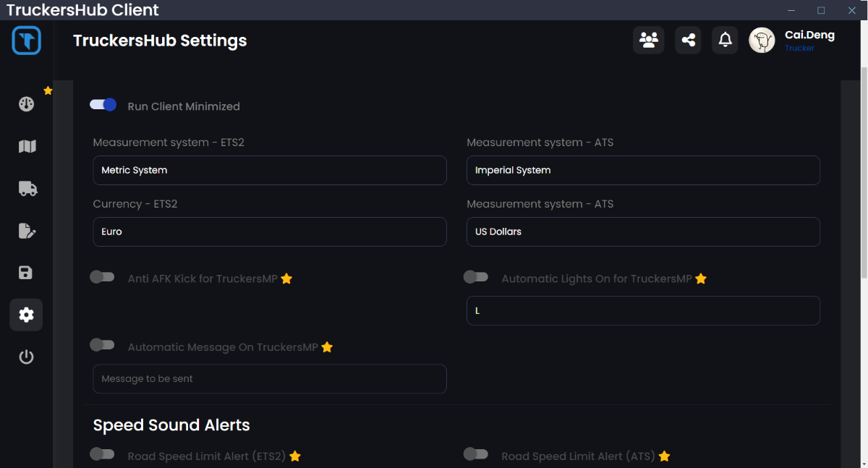Open the Imperial System measurement dropdown
Screen dimensions: 868x468
click(x=642, y=171)
